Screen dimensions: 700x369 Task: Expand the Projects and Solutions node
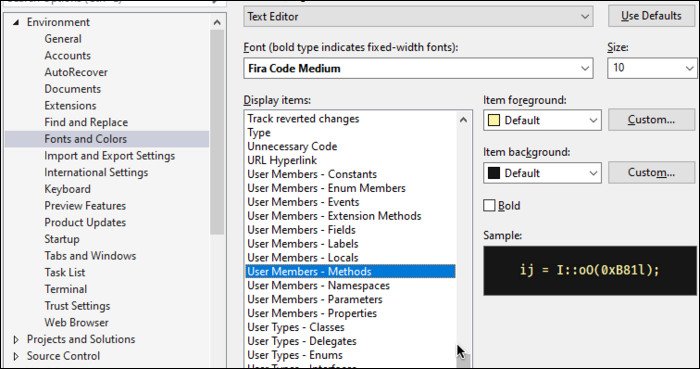(x=16, y=340)
